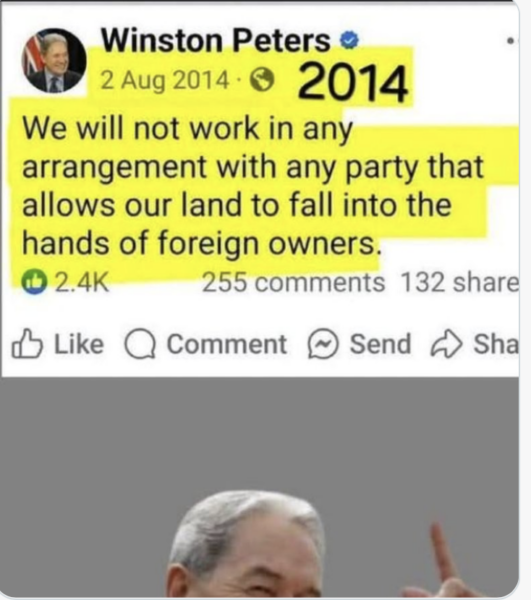The width and height of the screenshot is (531, 600).
Task: Click the Like button label
Action: (79, 344)
